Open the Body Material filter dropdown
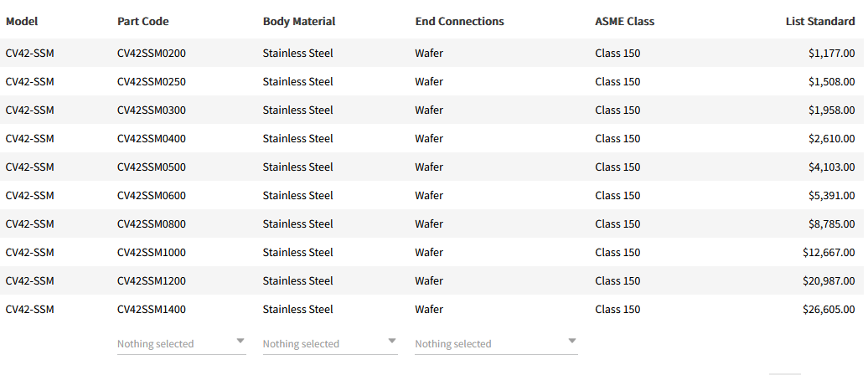Screen dimensions: 868x375 click(329, 343)
